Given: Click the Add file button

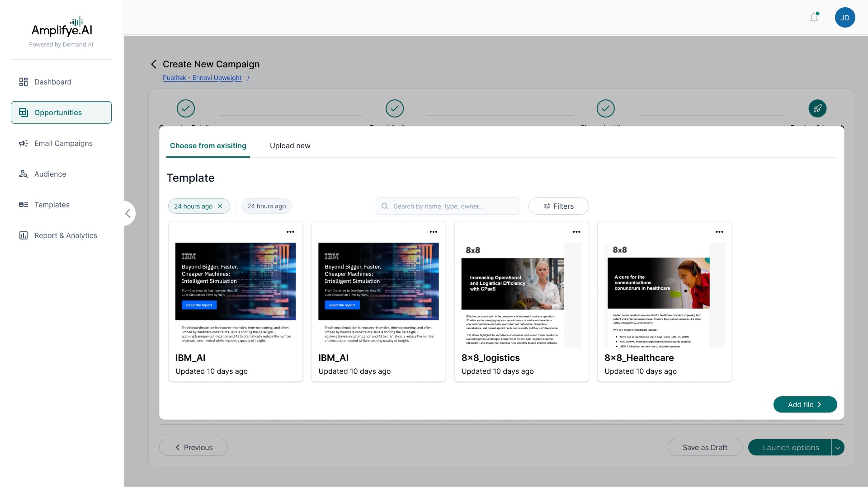Looking at the screenshot, I should [x=805, y=404].
